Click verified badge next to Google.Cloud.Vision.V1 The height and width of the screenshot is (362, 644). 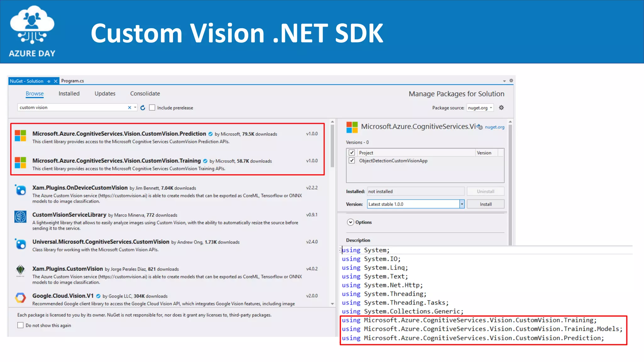(x=98, y=296)
